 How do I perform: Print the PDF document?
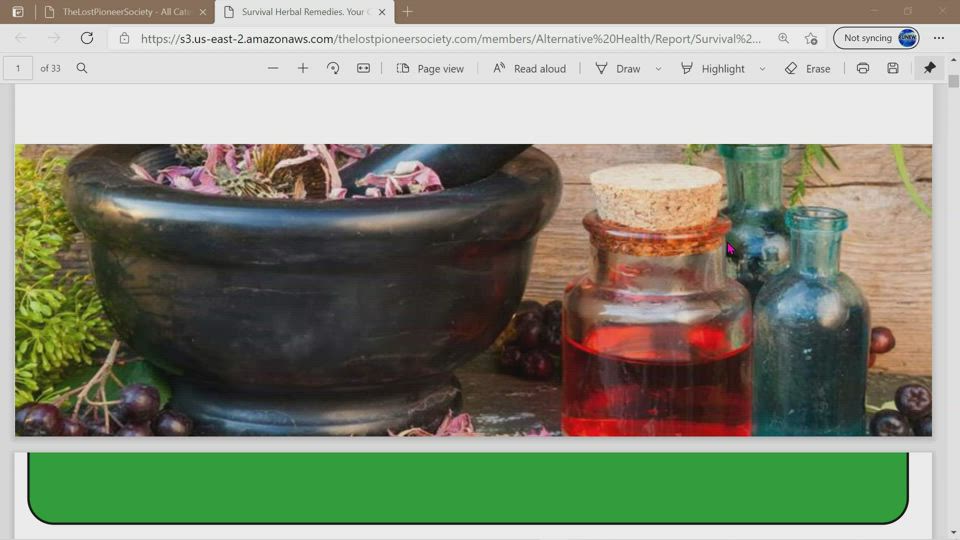click(x=863, y=68)
